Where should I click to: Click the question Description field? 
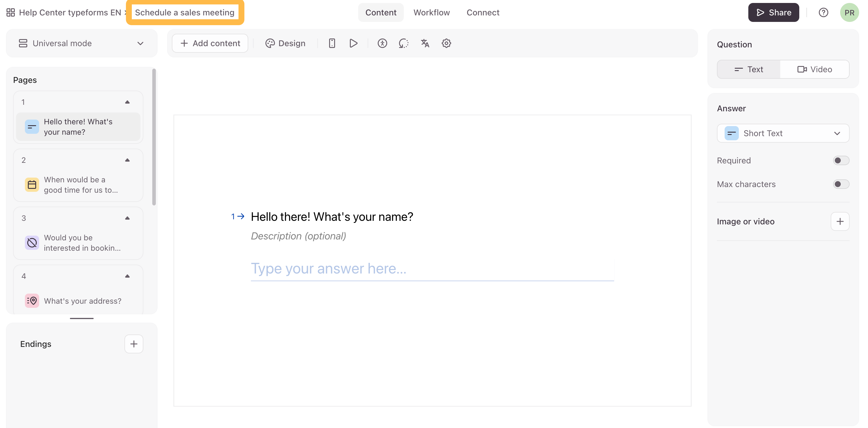(298, 236)
